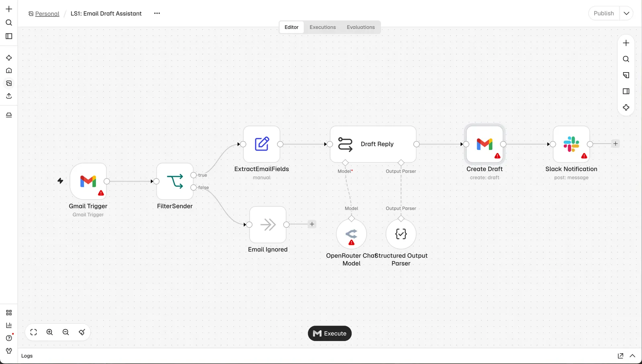Switch to the Evaluations tab

[361, 27]
